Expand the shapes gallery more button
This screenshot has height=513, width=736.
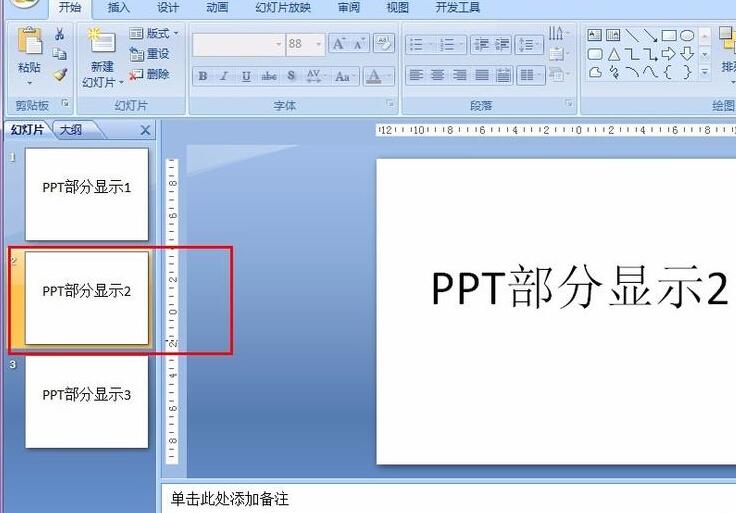click(x=705, y=72)
